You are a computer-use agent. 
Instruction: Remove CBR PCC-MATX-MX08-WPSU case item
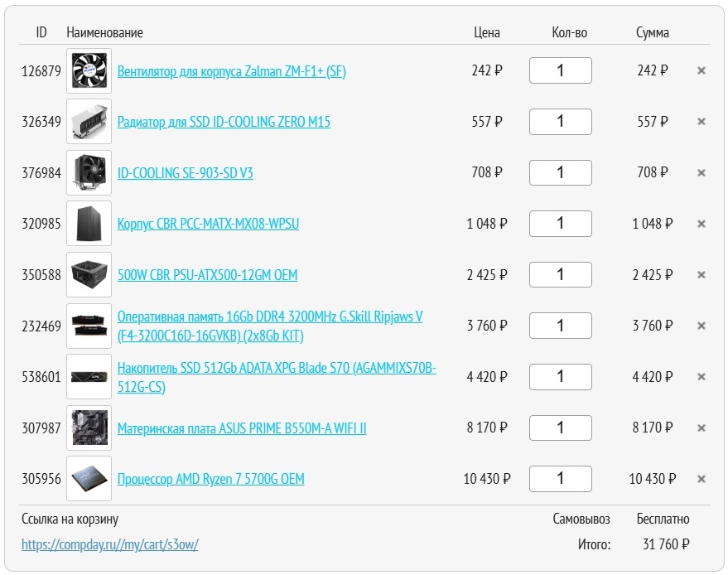click(x=701, y=224)
